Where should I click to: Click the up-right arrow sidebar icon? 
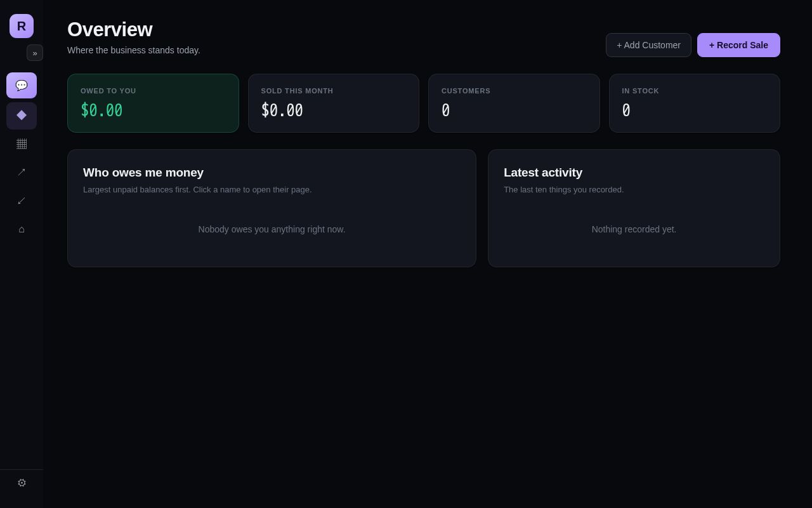22,172
